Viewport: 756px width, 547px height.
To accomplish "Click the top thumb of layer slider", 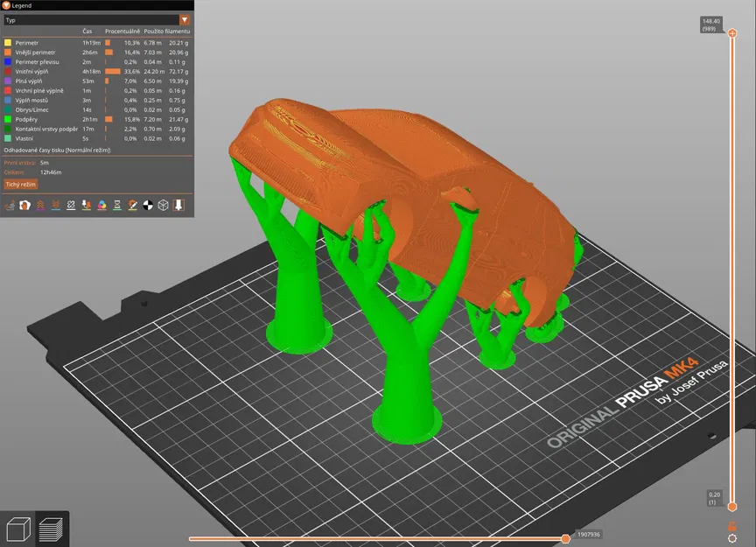I will pyautogui.click(x=731, y=32).
